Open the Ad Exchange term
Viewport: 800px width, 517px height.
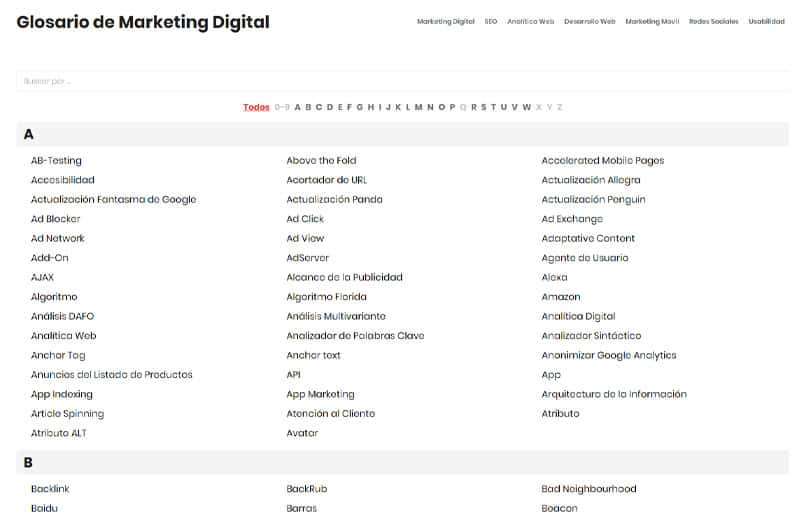572,219
